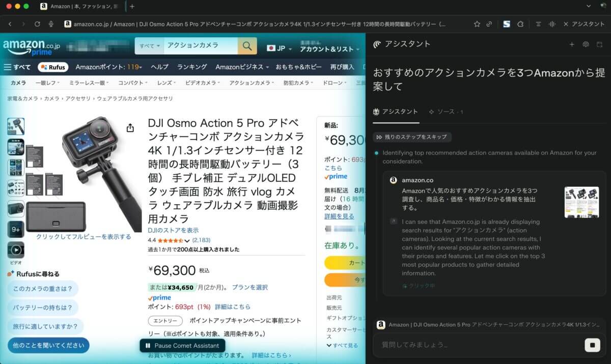Open the 一眼レフ category dropdown
611x364 pixels.
pyautogui.click(x=47, y=82)
